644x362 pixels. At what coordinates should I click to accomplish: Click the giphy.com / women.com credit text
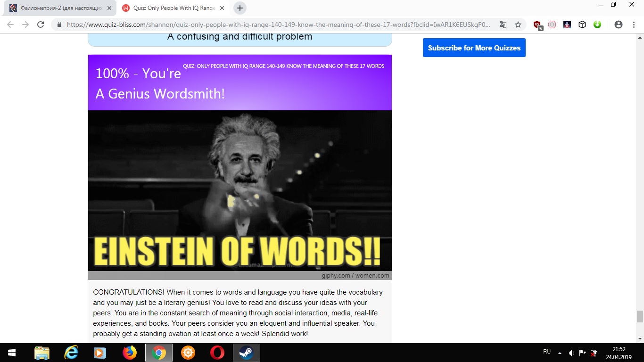click(356, 276)
